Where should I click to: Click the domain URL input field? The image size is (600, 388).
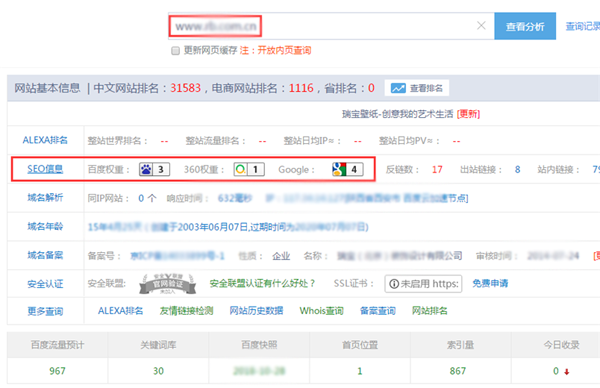tap(331, 26)
